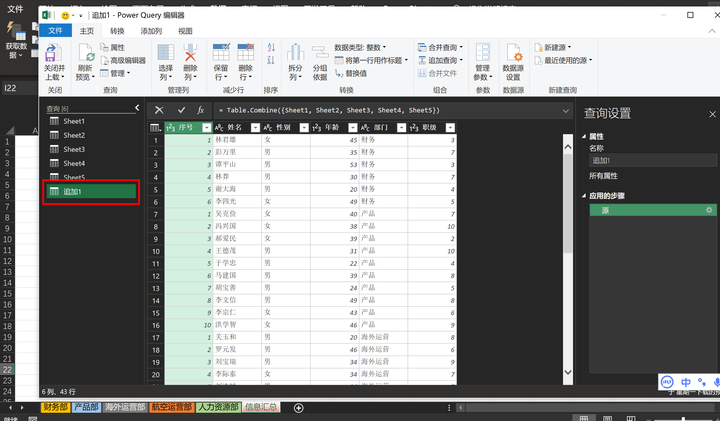
Task: Click in the formula bar Table.Combine text
Action: click(x=329, y=110)
